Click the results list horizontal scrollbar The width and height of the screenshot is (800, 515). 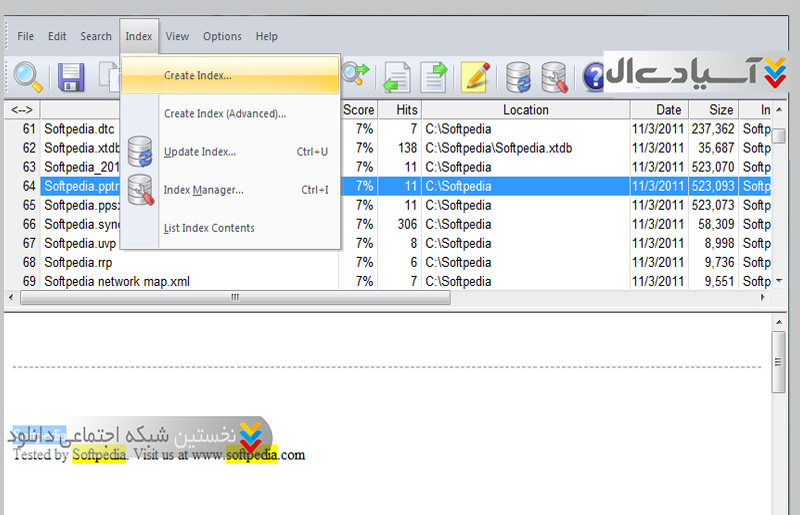pyautogui.click(x=235, y=298)
